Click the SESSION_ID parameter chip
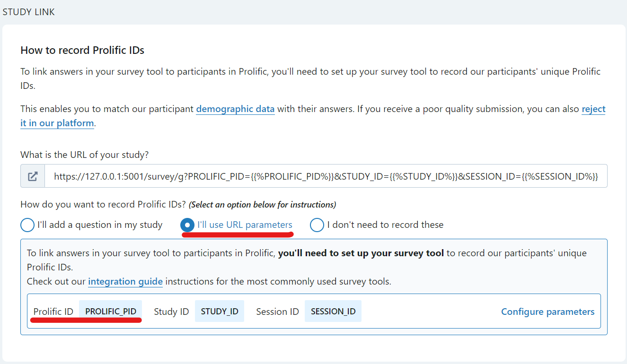 (333, 312)
